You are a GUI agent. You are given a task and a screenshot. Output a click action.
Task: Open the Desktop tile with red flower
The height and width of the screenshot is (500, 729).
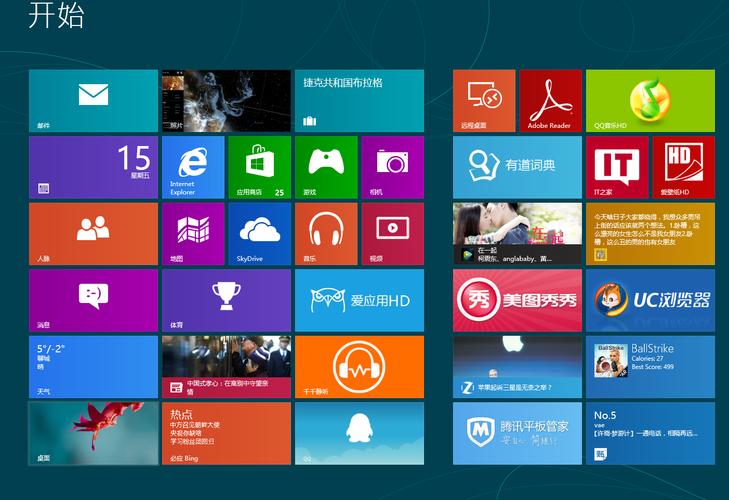tap(93, 432)
